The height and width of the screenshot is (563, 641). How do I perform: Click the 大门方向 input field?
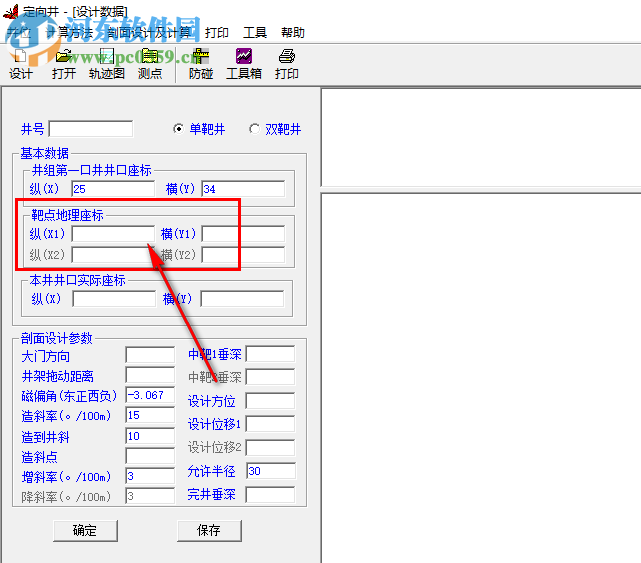pyautogui.click(x=150, y=354)
